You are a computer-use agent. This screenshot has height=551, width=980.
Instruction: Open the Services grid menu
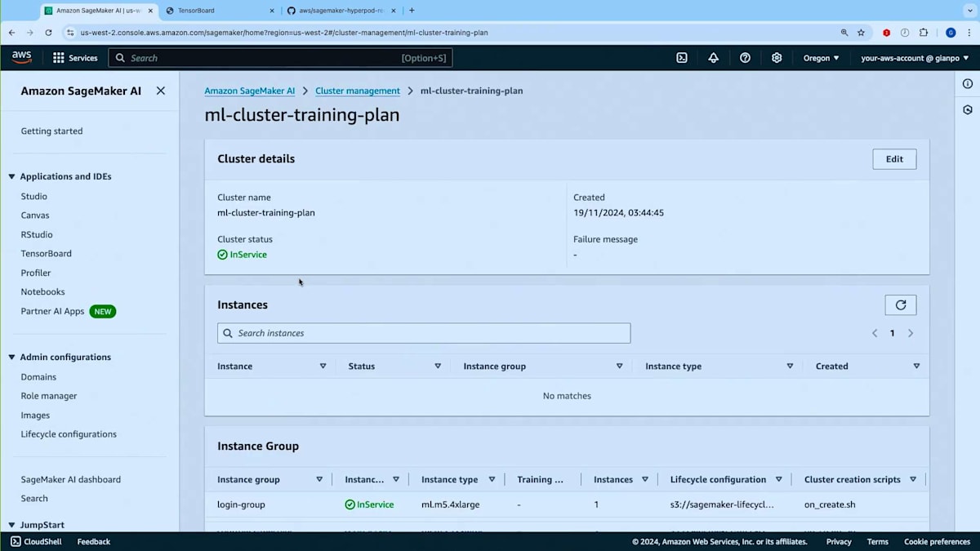coord(75,58)
